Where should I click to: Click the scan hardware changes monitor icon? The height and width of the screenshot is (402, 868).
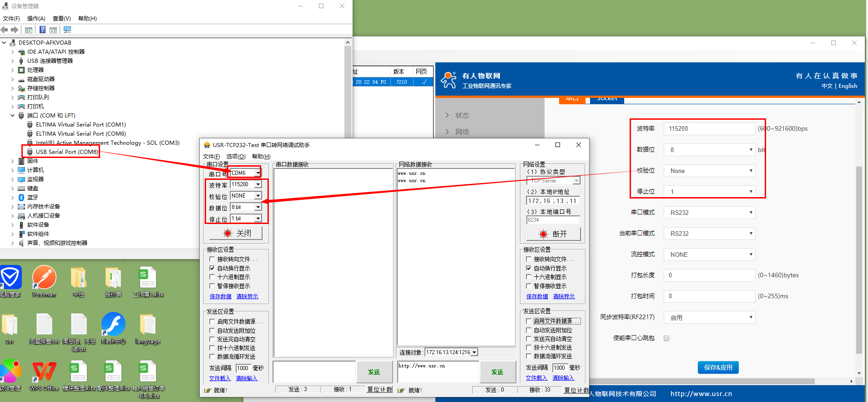point(67,30)
